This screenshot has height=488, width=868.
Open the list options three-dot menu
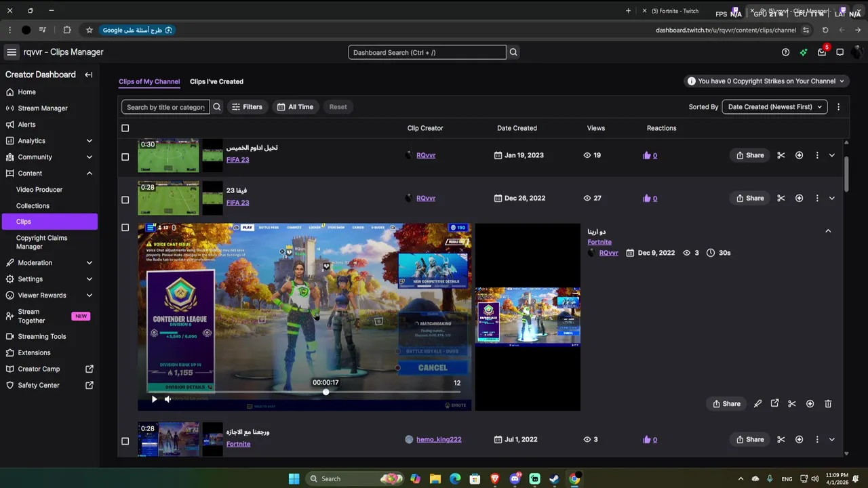(x=838, y=107)
